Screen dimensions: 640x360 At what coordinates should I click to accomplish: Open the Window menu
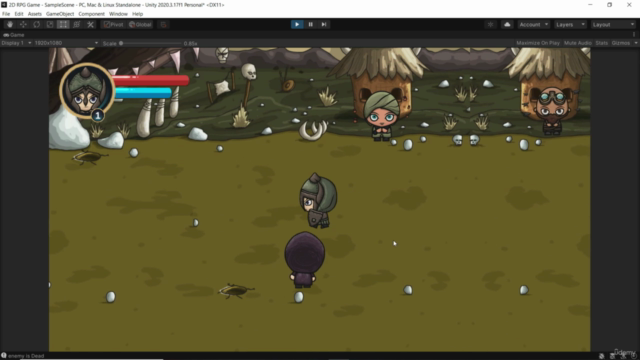coord(118,14)
